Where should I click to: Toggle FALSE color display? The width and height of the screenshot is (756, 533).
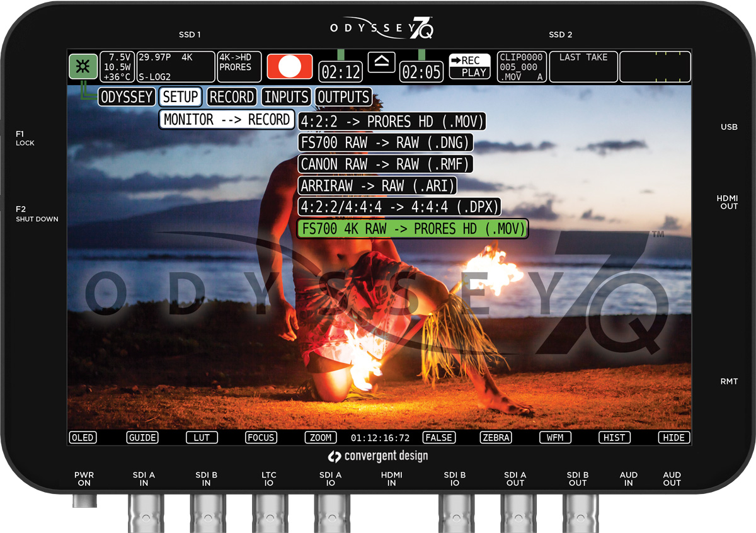click(438, 437)
